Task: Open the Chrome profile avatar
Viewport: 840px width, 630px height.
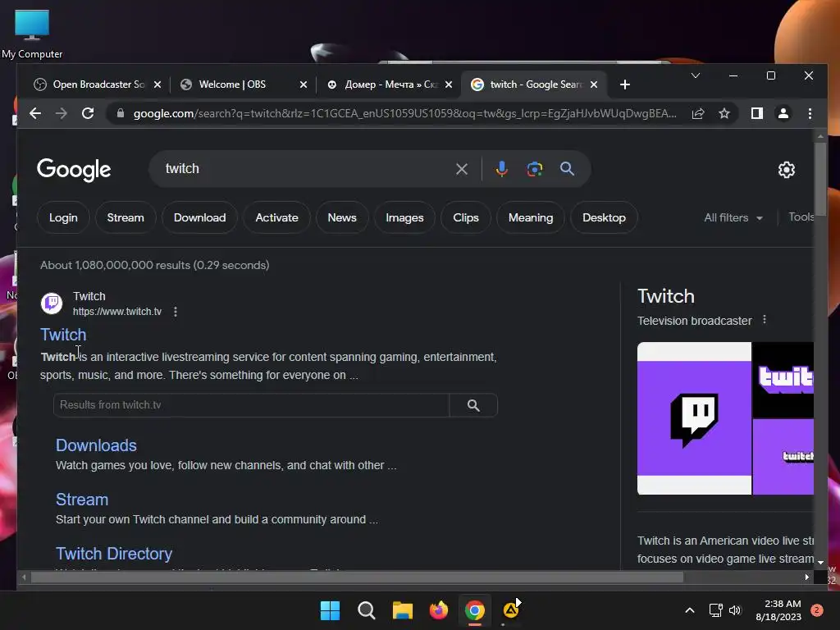Action: point(783,113)
